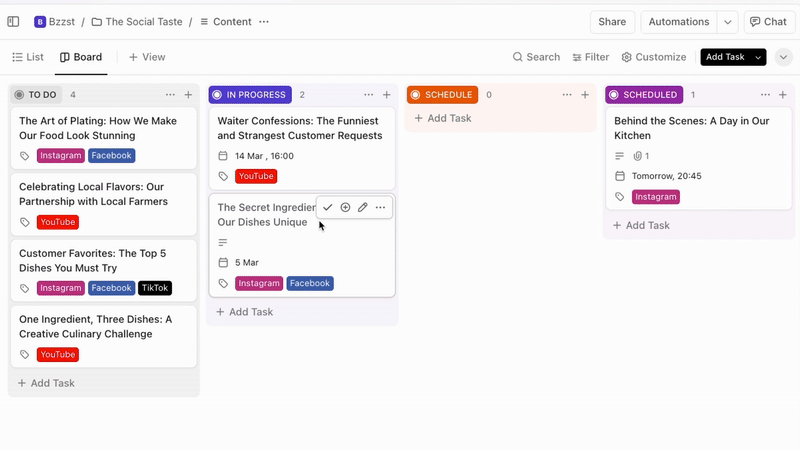Mark hovered task complete with checkmark icon
Screen dimensions: 800x450
327,207
